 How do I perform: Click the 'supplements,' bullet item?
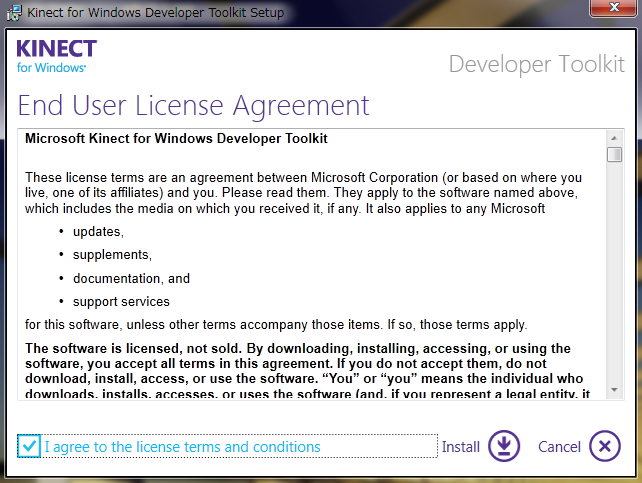coord(112,255)
